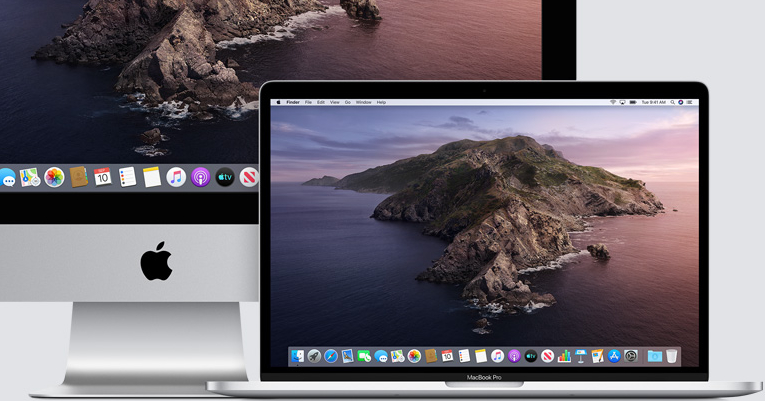Open Spotlight search magnifier

pyautogui.click(x=673, y=102)
